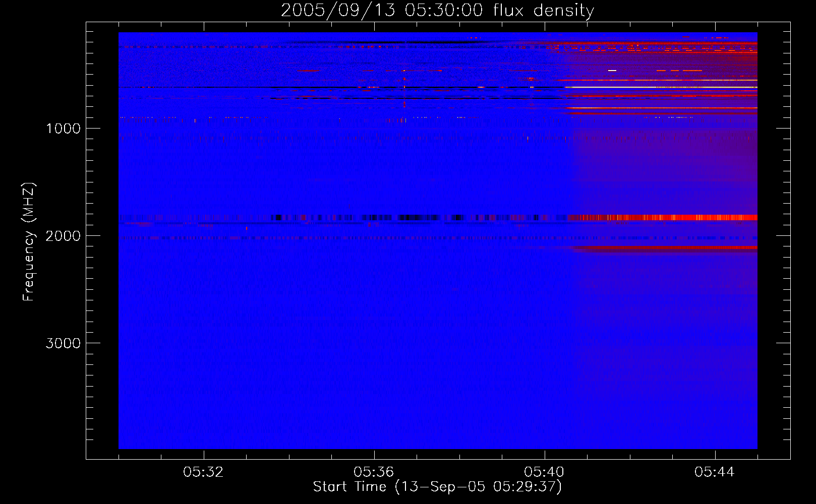This screenshot has width=816, height=504.
Task: Click the red emission band just below 2000 MHz
Action: pyautogui.click(x=665, y=247)
